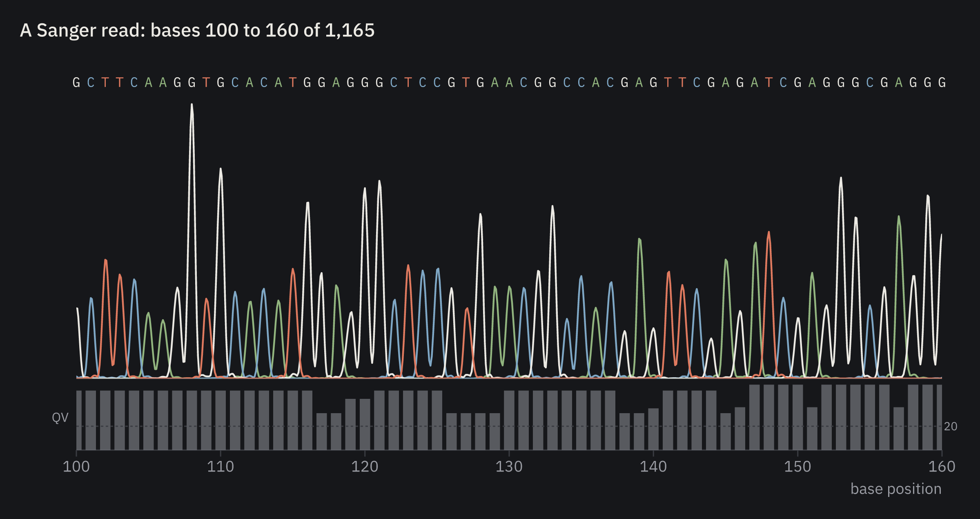Click the "20" quality threshold label
Screen dimensions: 980x519
(x=951, y=427)
